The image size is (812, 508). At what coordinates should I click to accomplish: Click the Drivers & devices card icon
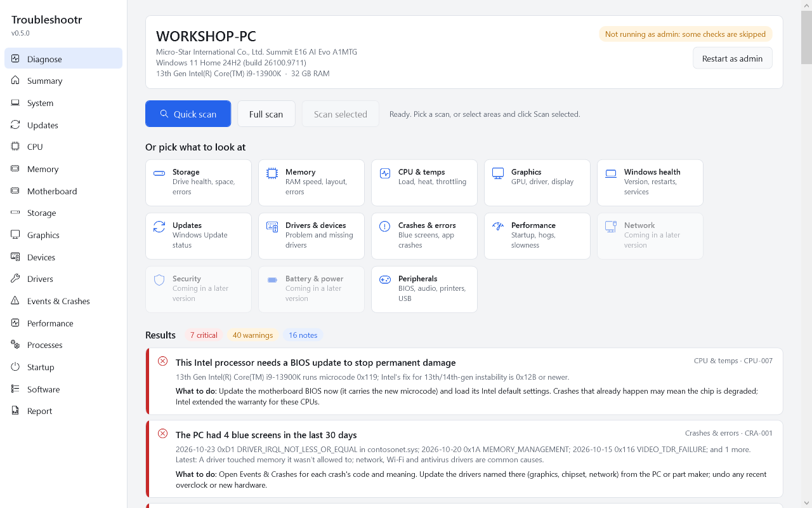272,226
